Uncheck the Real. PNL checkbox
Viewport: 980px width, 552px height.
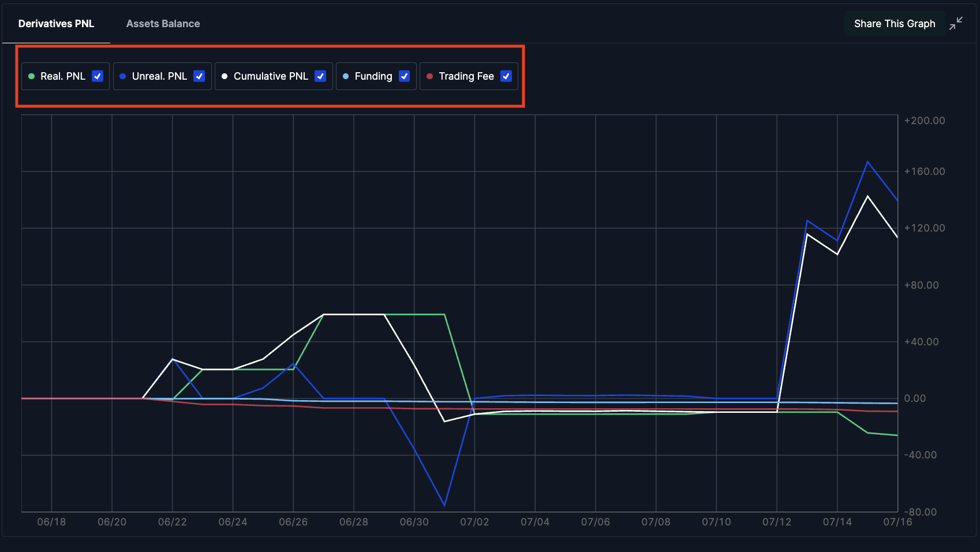98,76
